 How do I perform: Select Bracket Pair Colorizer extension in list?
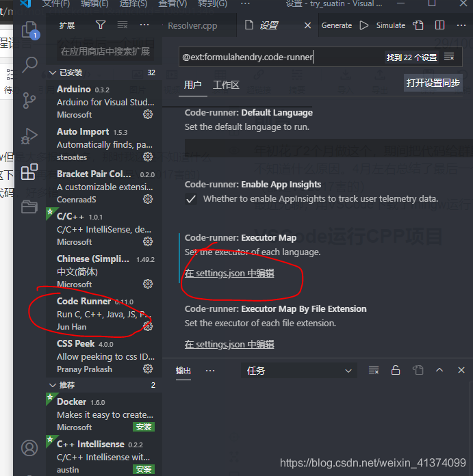pyautogui.click(x=104, y=187)
